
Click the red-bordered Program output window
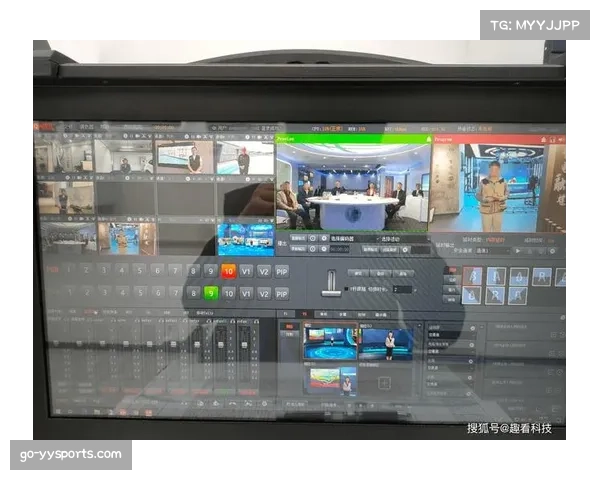tap(498, 187)
